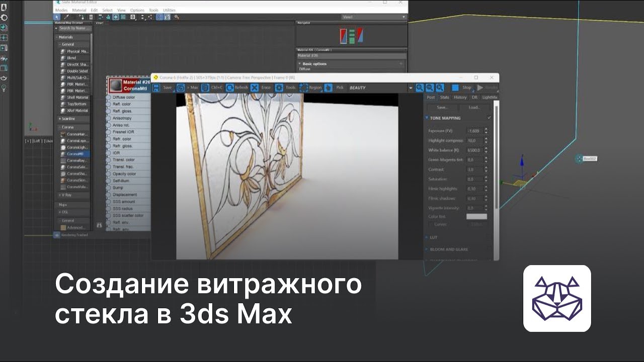
Task: Click the Save... button in Post tab
Action: pyautogui.click(x=442, y=108)
